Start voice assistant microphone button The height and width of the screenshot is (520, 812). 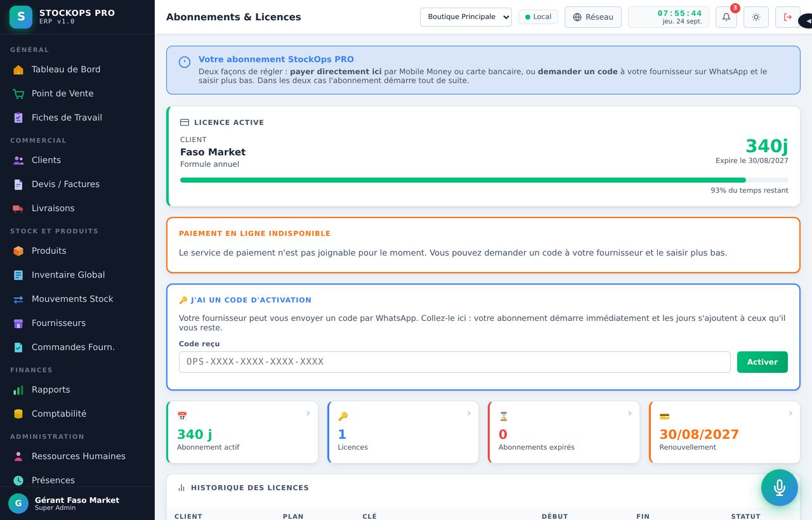780,488
